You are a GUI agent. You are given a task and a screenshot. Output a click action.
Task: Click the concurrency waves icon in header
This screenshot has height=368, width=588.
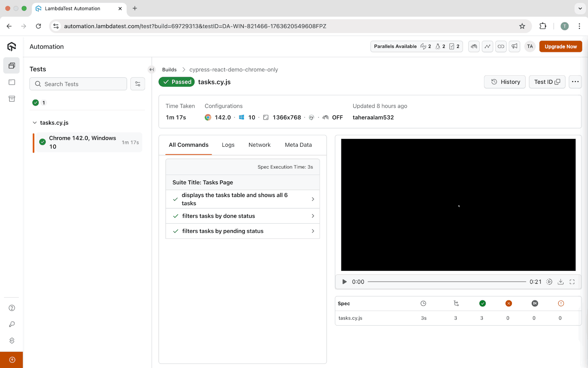(x=474, y=46)
